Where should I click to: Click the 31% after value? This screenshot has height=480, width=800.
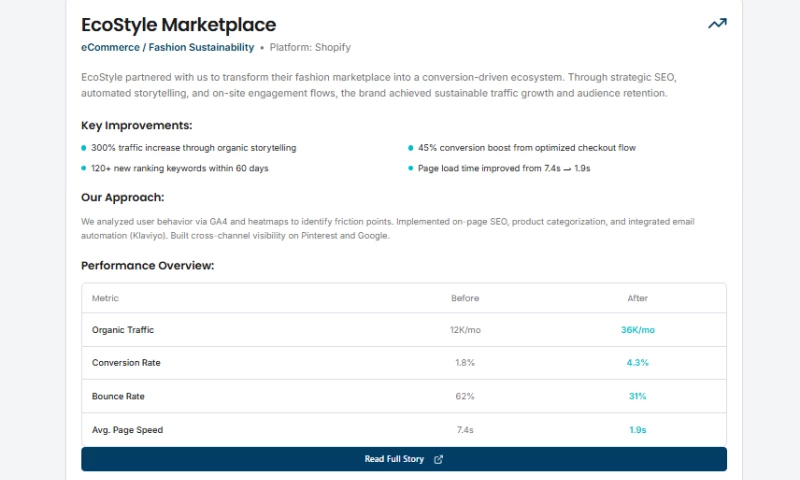coord(637,396)
